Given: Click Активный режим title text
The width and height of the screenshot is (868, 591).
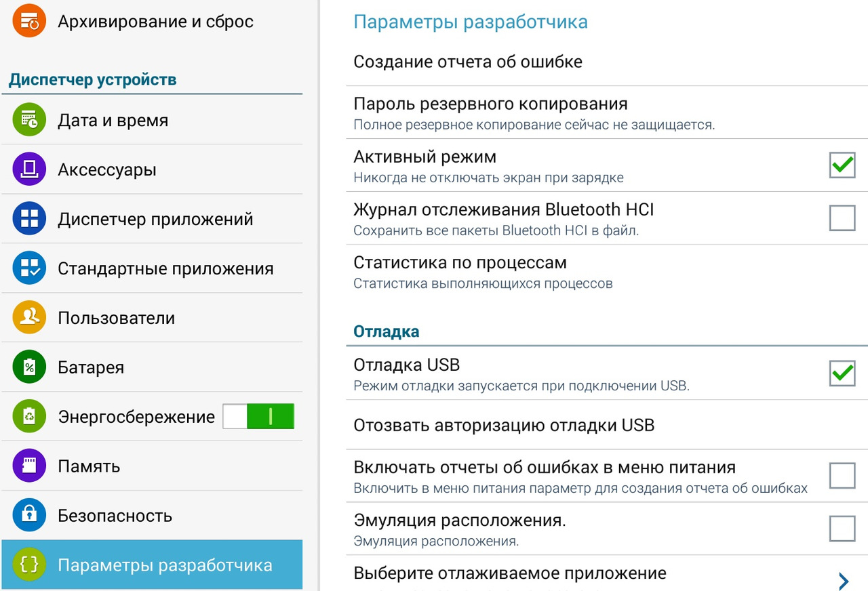Looking at the screenshot, I should (425, 157).
